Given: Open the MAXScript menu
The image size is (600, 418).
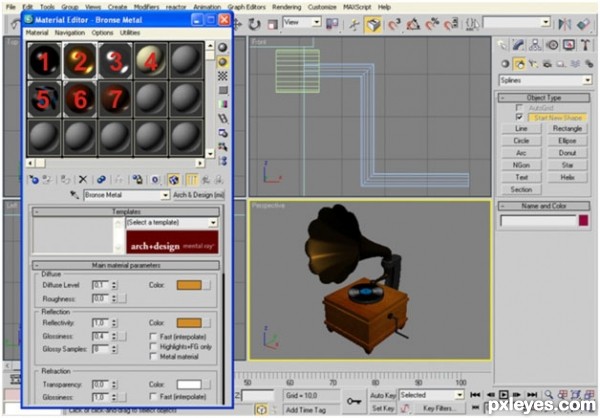Looking at the screenshot, I should pos(357,7).
